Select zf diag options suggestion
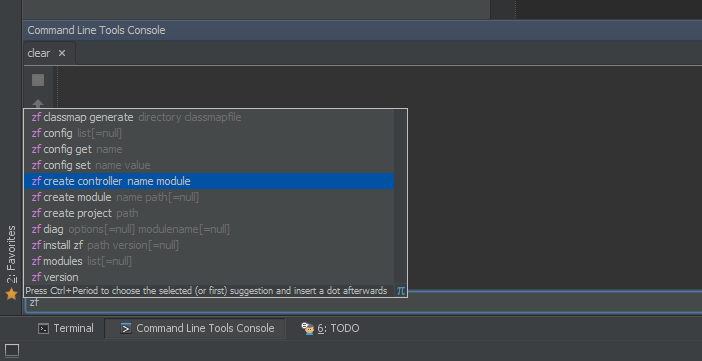The width and height of the screenshot is (702, 361). (x=209, y=229)
